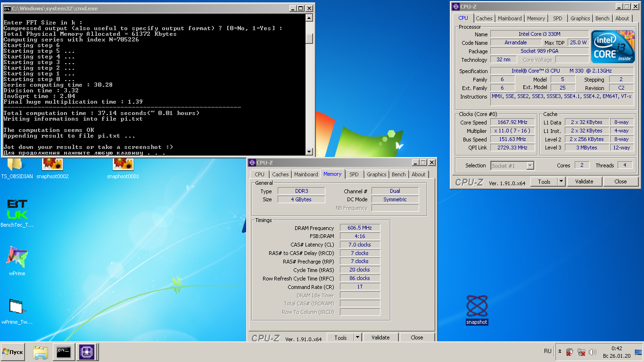Click the FSB:DRAM value 4:16
Screen dimensions: 644x362
[360, 236]
